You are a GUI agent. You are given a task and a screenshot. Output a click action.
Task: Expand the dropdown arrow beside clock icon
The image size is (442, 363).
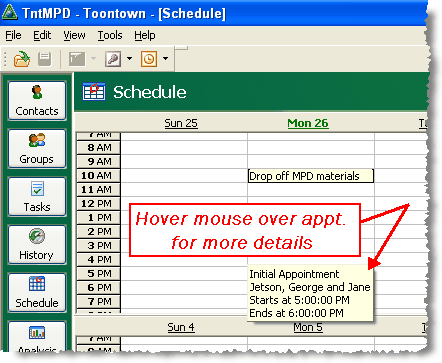click(165, 59)
